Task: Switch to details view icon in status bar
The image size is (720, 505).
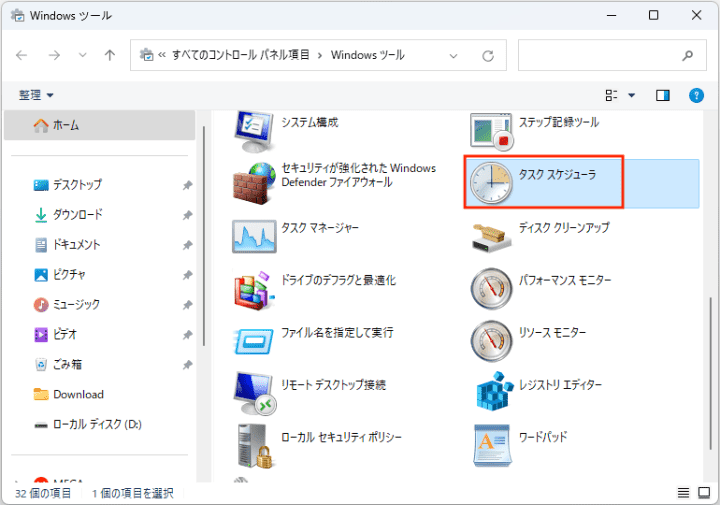Action: click(x=683, y=493)
